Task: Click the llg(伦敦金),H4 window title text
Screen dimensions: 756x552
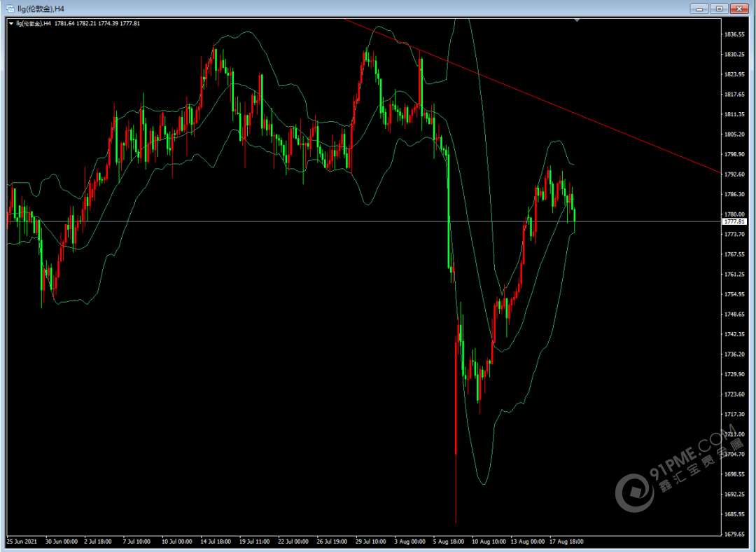Action: (41, 8)
